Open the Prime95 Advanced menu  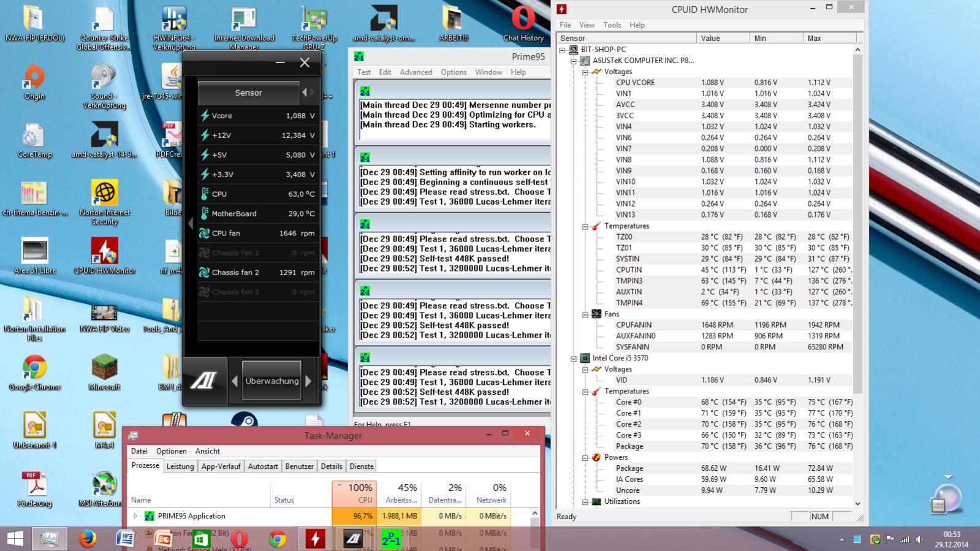(416, 72)
